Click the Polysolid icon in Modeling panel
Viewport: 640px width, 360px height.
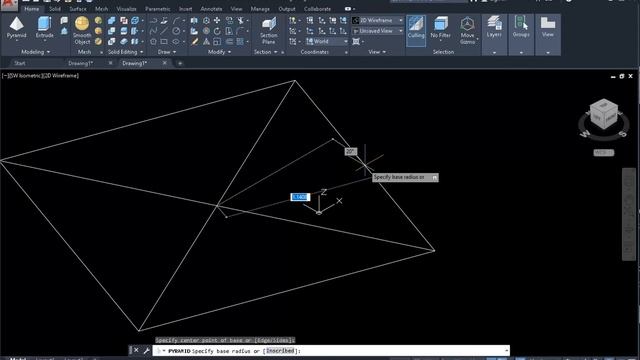pyautogui.click(x=64, y=20)
